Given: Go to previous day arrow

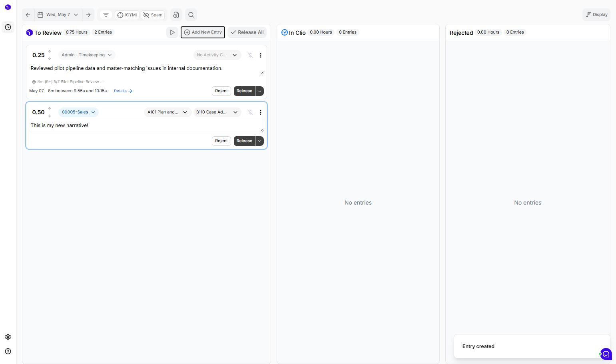Looking at the screenshot, I should 28,15.
